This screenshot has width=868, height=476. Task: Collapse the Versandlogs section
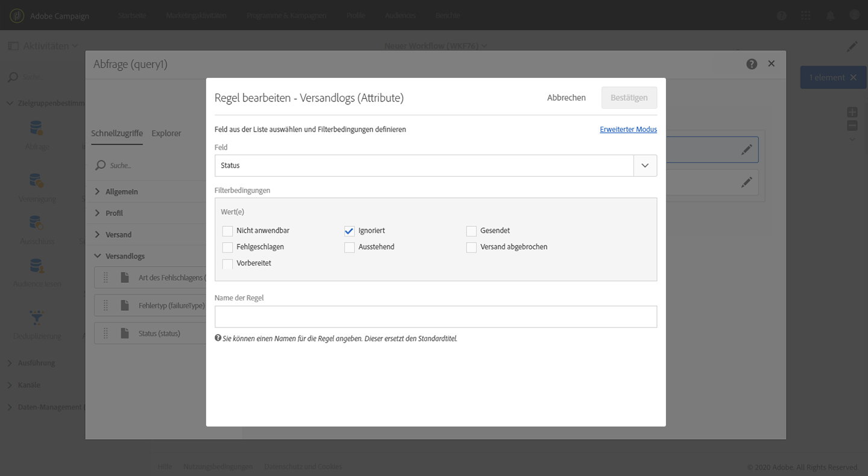pyautogui.click(x=98, y=256)
